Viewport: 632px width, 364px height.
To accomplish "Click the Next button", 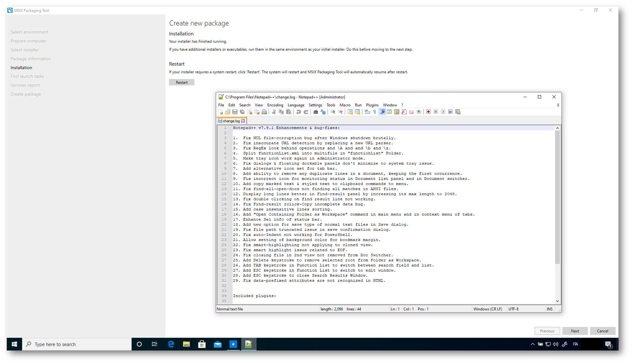I will click(x=575, y=331).
